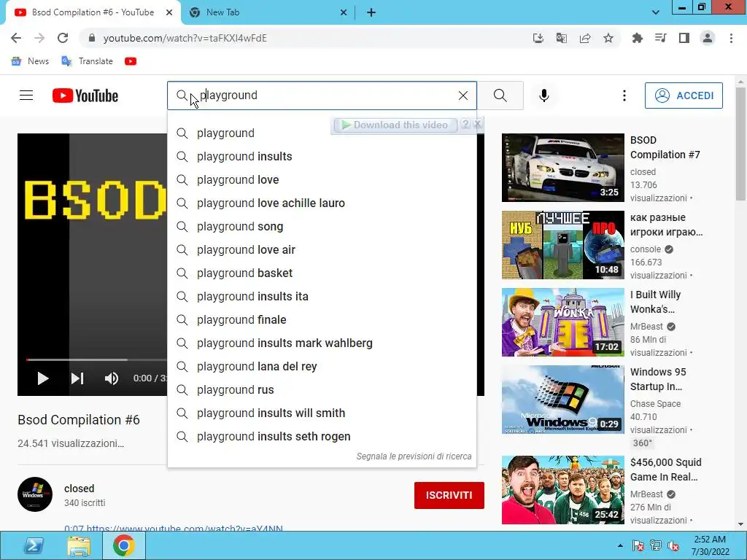Click the 'Download this video' button

(x=395, y=125)
